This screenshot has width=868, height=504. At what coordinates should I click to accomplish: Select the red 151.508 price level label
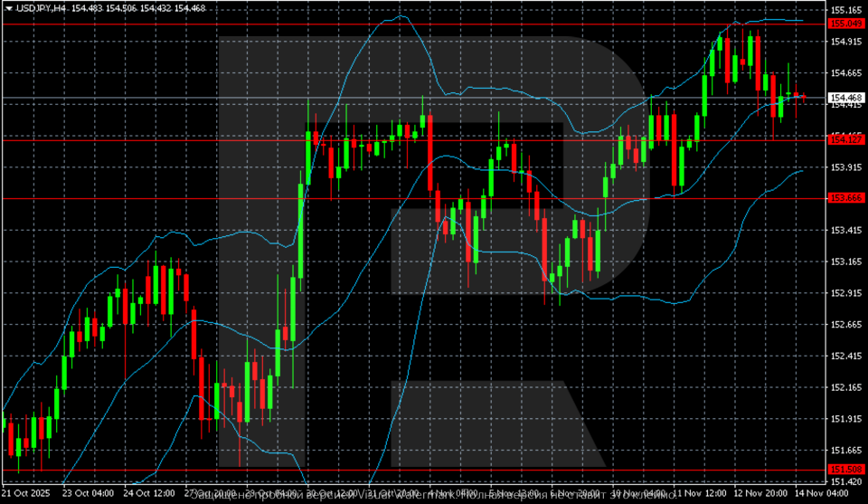pos(844,468)
